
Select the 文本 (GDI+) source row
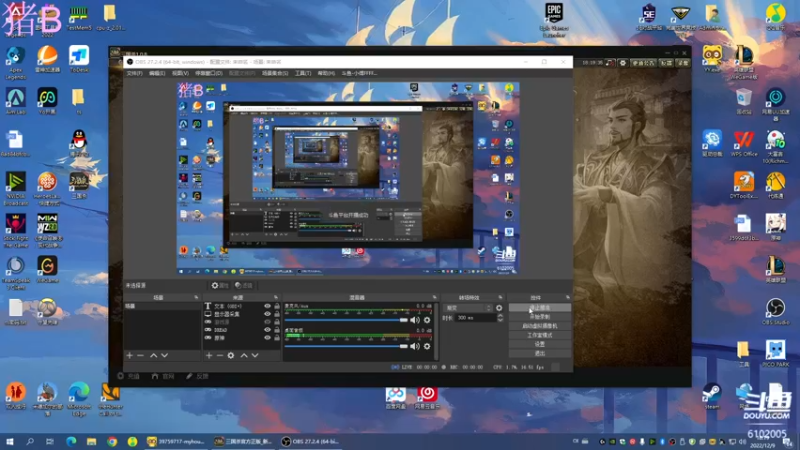[242, 306]
